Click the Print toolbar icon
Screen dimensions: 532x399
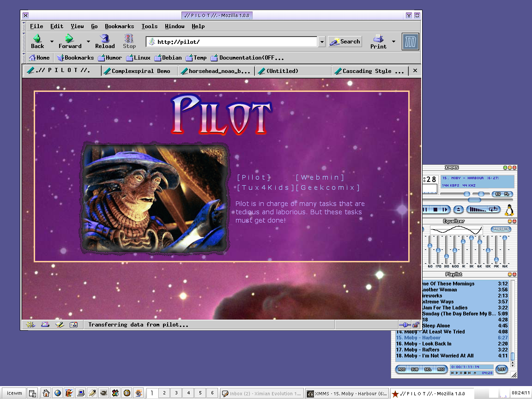click(378, 38)
